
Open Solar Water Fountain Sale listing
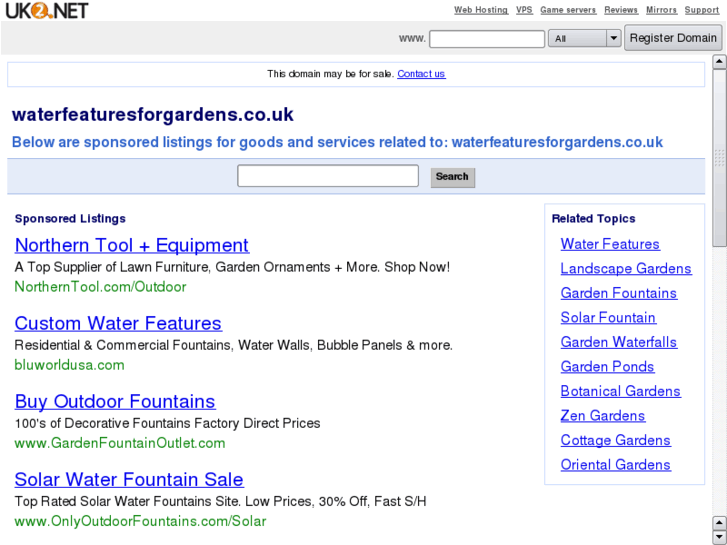(129, 480)
